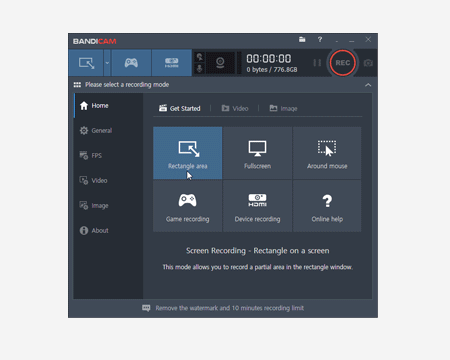Open the Home section in sidebar
The image size is (450, 360).
coord(108,106)
